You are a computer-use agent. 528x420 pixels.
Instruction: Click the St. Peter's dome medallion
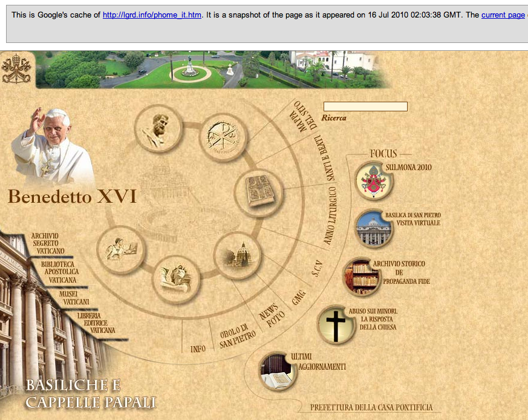[x=238, y=256]
